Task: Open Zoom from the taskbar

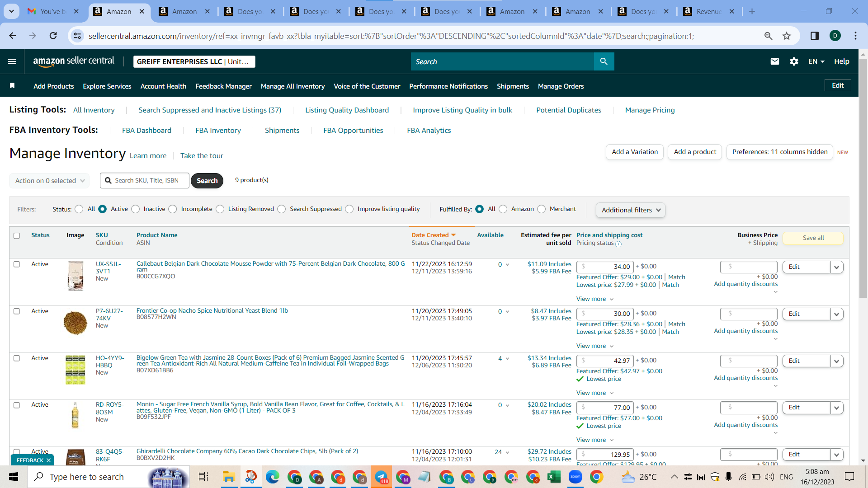Action: 576,477
